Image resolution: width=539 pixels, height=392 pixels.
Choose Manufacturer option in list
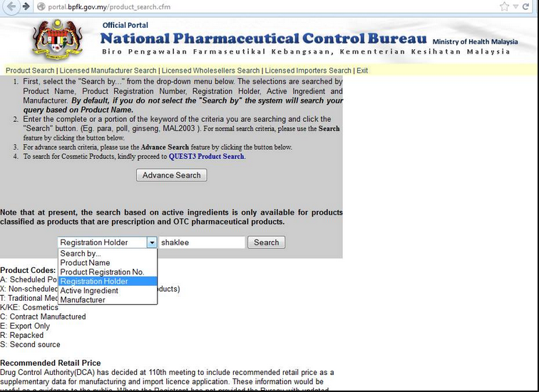108,300
